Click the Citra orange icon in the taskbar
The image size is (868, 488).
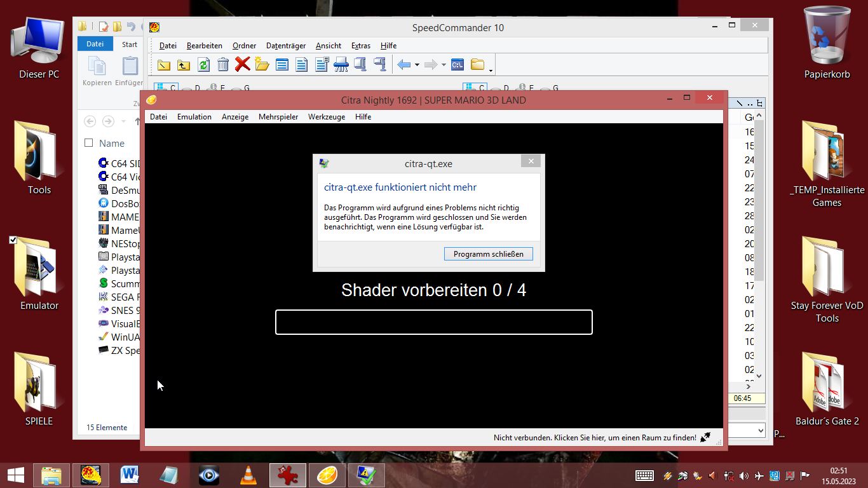[x=327, y=475]
